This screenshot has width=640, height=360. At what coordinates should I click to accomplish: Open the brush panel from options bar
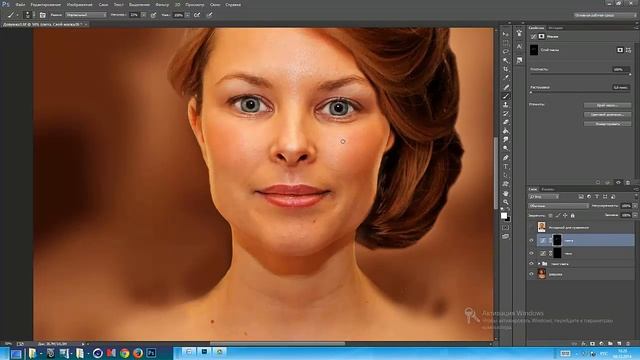point(42,15)
